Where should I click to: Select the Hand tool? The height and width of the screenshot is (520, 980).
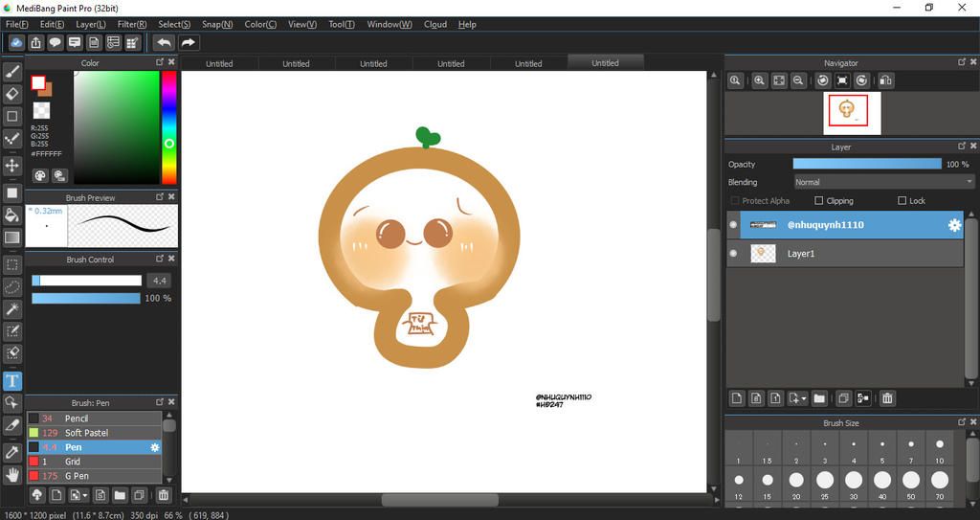point(11,475)
